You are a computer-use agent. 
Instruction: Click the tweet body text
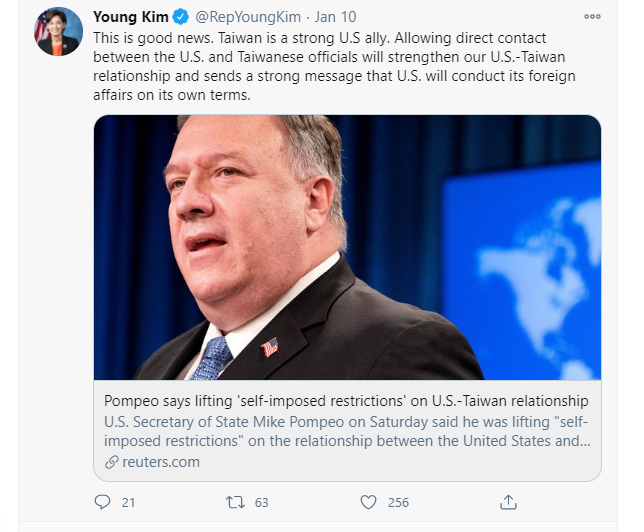click(334, 66)
